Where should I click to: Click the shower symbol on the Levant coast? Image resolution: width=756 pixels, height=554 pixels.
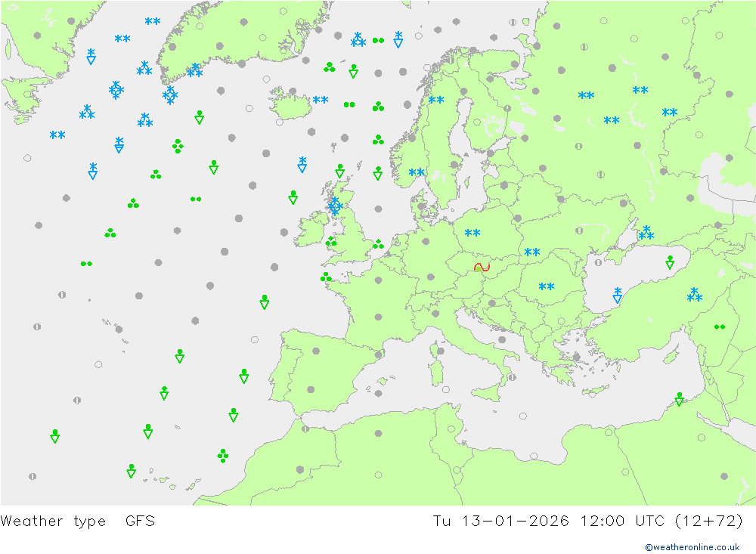tap(680, 399)
